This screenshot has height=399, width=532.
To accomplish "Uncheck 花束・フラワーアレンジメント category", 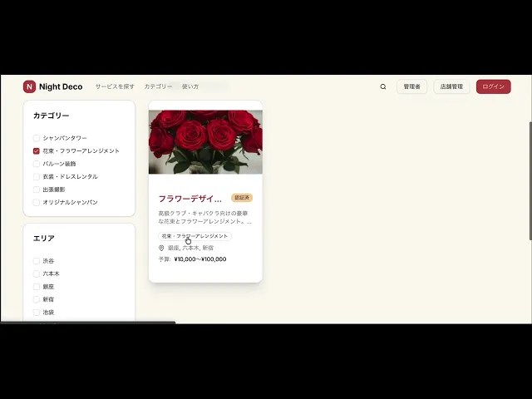I will [x=37, y=151].
